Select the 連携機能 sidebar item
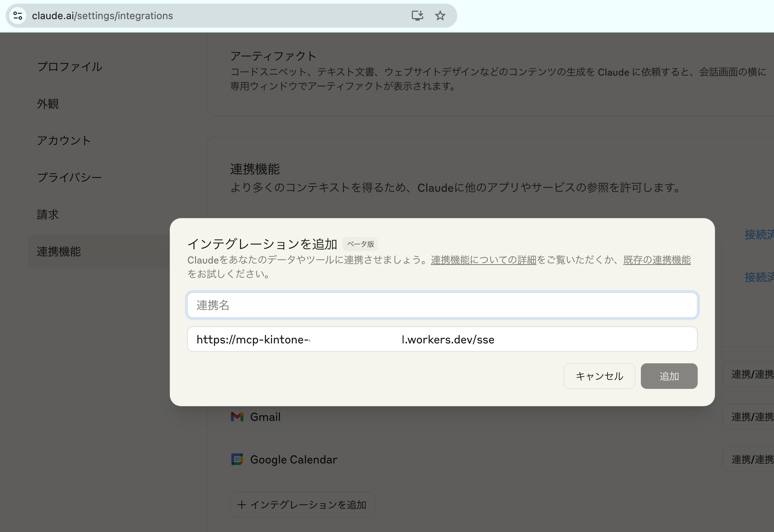774x532 pixels. click(59, 251)
